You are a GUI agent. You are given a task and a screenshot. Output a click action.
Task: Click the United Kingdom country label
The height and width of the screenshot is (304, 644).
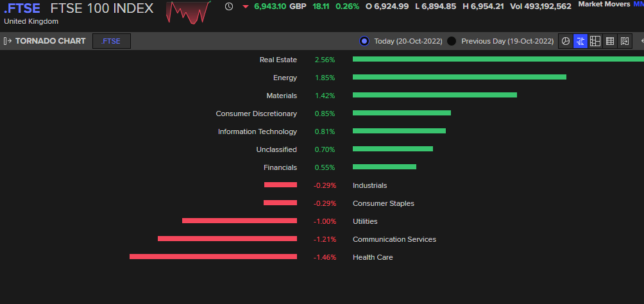pos(31,21)
